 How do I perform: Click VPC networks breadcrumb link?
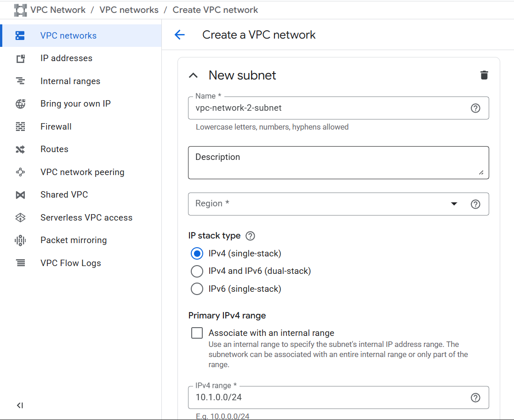click(129, 10)
